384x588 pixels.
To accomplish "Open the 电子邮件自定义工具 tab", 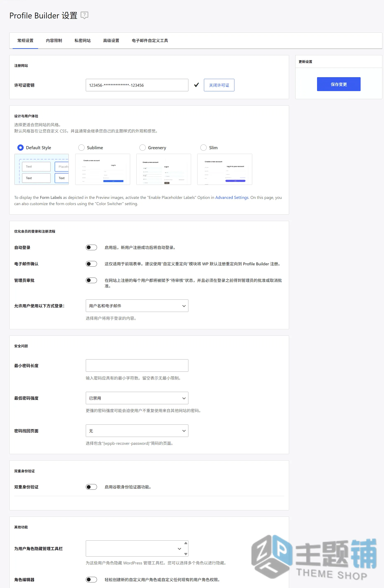I will click(x=150, y=41).
